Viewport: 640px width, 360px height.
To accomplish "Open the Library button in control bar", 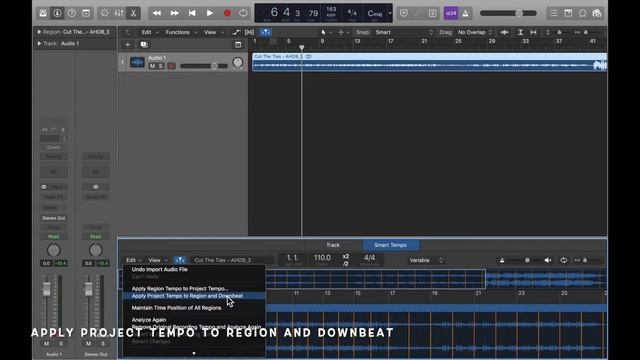I will (43, 13).
